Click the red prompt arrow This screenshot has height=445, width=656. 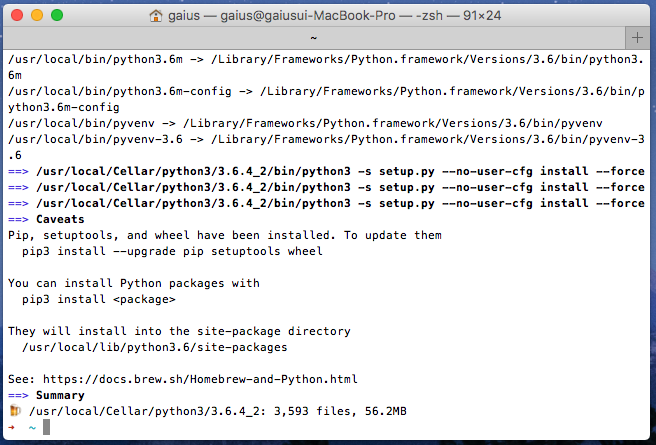click(x=11, y=427)
